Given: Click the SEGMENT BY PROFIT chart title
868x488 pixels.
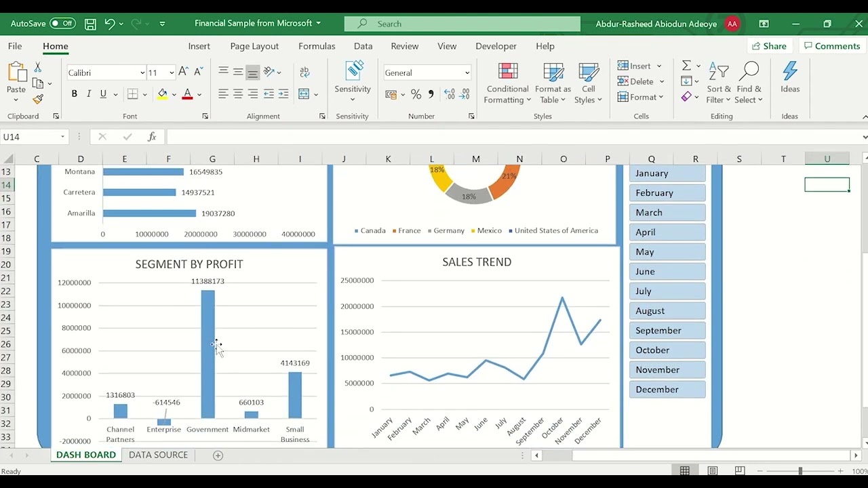Looking at the screenshot, I should pos(189,264).
